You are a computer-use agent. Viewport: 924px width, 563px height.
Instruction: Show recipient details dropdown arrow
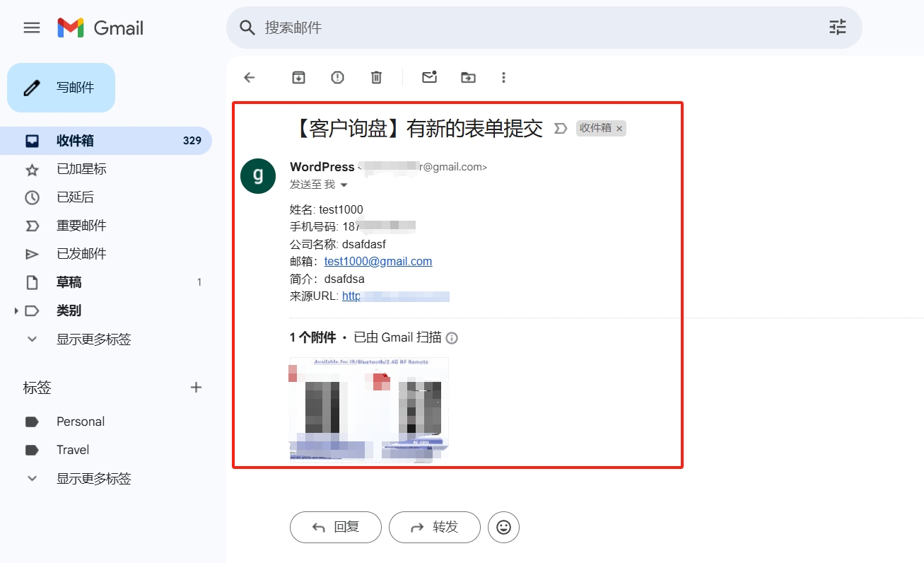click(x=344, y=185)
